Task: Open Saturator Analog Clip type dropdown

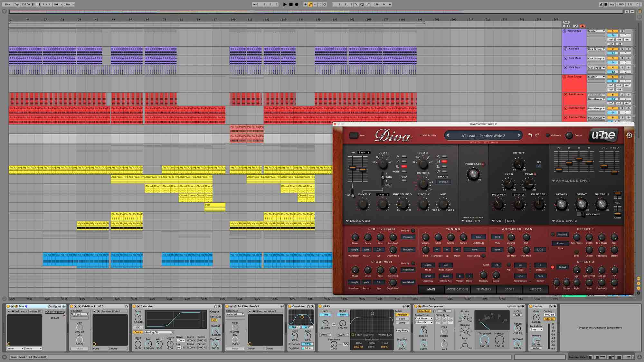Action: tap(159, 332)
